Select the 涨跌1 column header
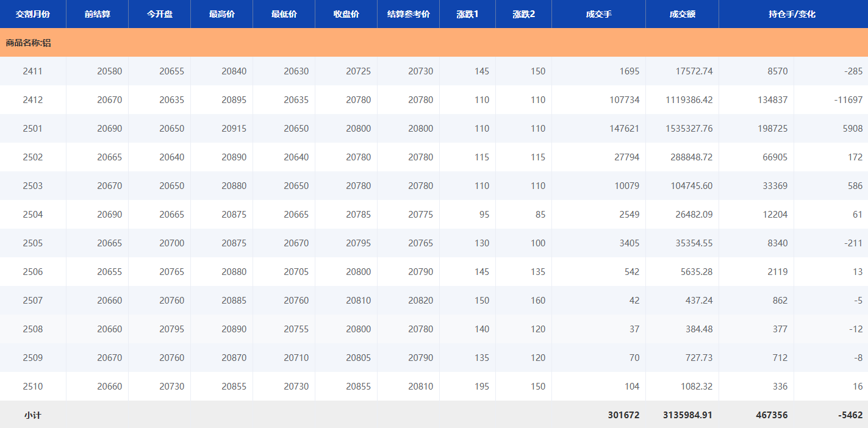 [467, 14]
